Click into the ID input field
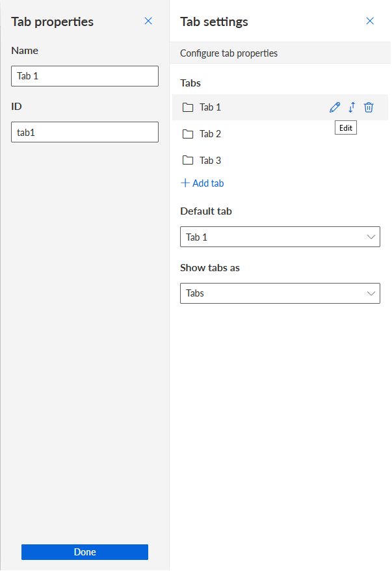Image resolution: width=392 pixels, height=571 pixels. click(85, 132)
